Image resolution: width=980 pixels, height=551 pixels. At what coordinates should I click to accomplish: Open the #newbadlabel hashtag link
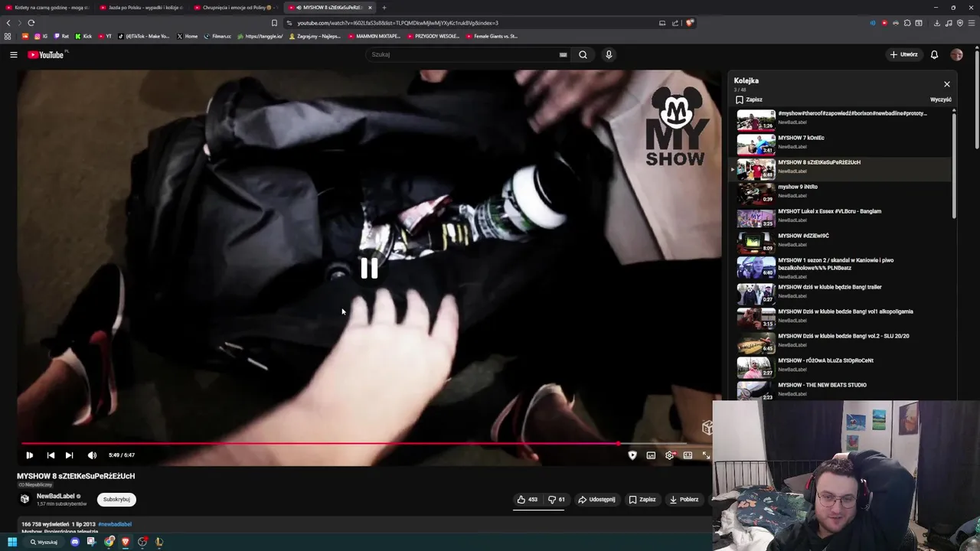coord(115,524)
